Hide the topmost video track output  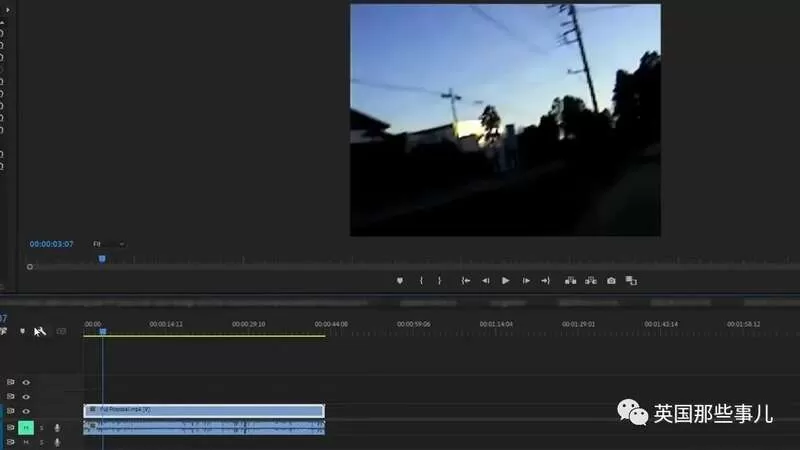[26, 382]
